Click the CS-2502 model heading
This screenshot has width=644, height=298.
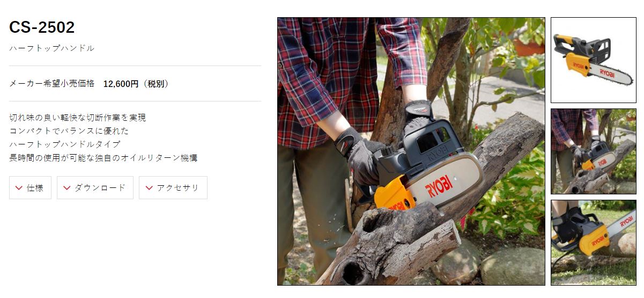pos(42,27)
